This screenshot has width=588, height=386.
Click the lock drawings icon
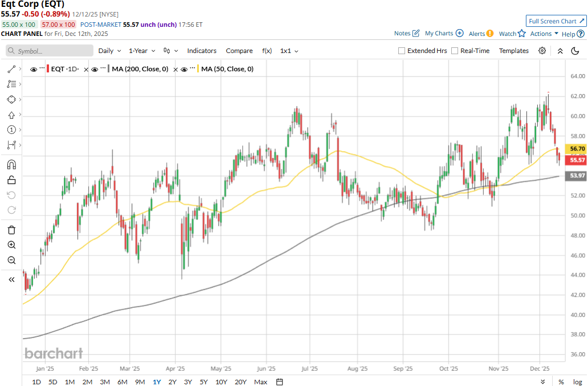11,180
